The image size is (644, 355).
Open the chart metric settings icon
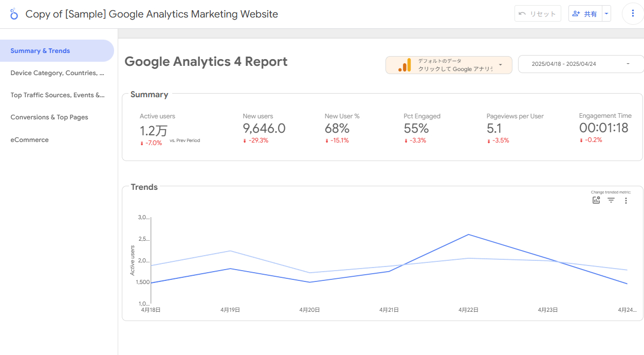point(596,201)
